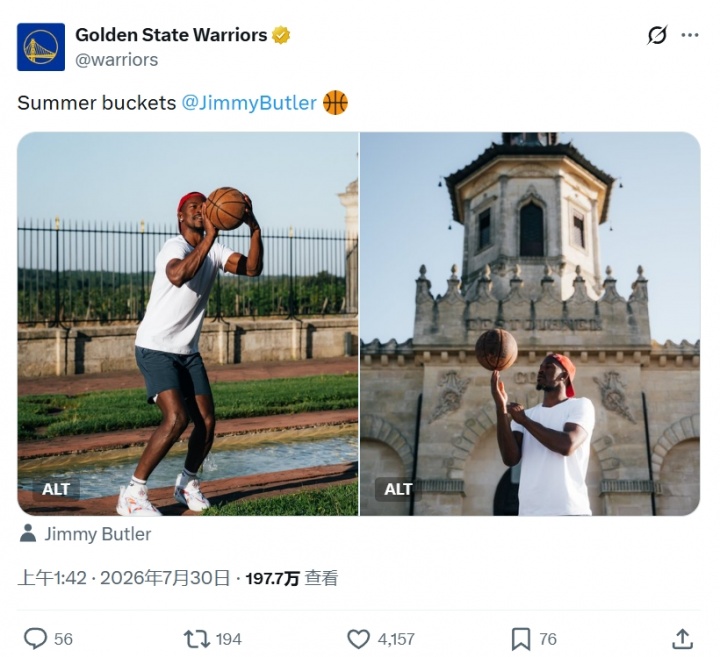
Task: Open the jump-shot photo thumbnail
Action: 188,324
